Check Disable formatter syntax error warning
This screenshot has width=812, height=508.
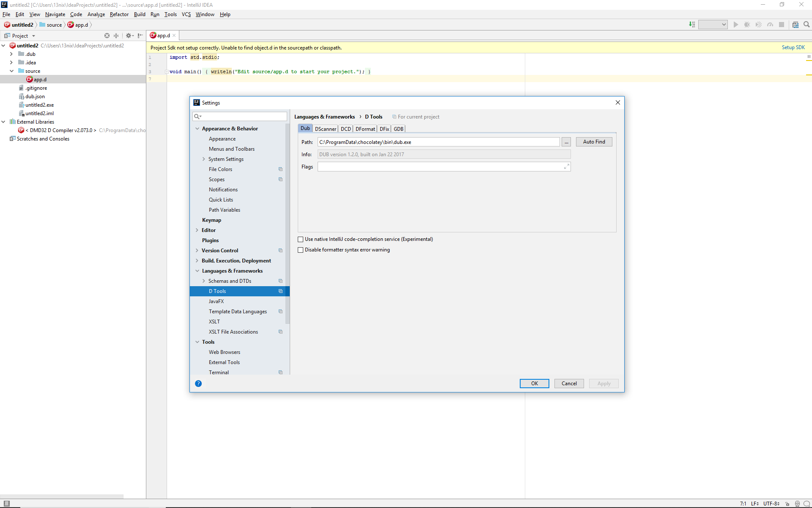[301, 250]
